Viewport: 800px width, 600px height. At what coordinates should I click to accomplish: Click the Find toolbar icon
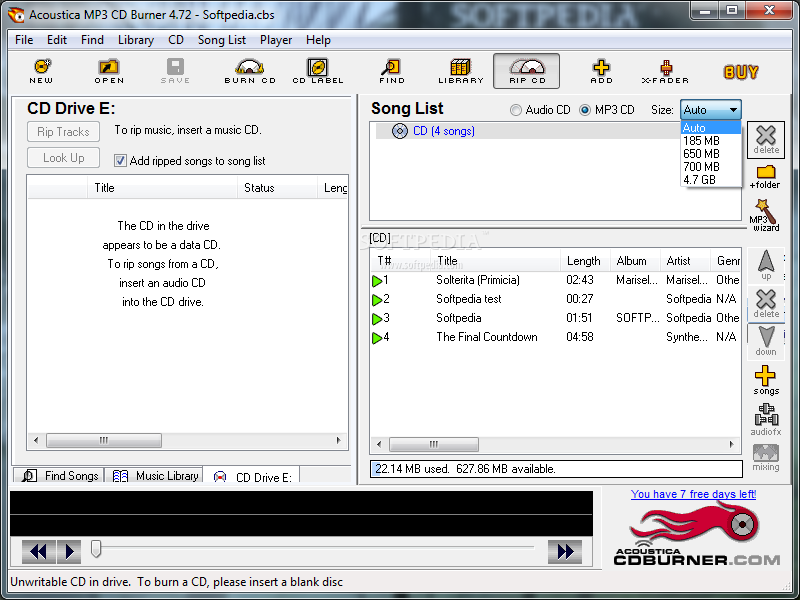pos(391,71)
